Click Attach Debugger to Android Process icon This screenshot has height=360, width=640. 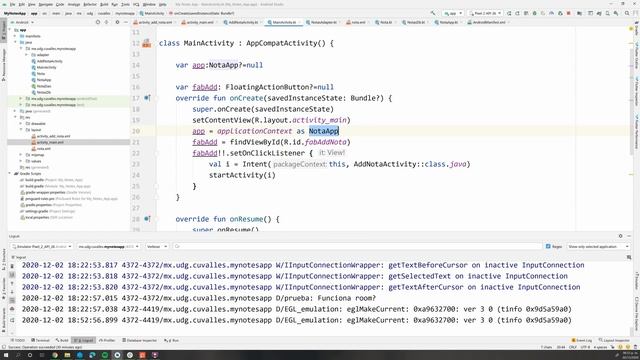(560, 13)
